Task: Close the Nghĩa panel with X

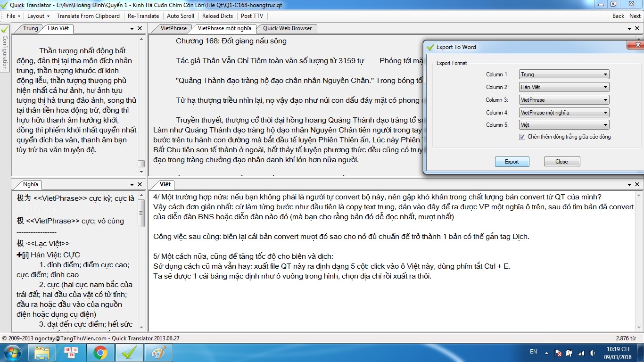Action: [x=140, y=184]
